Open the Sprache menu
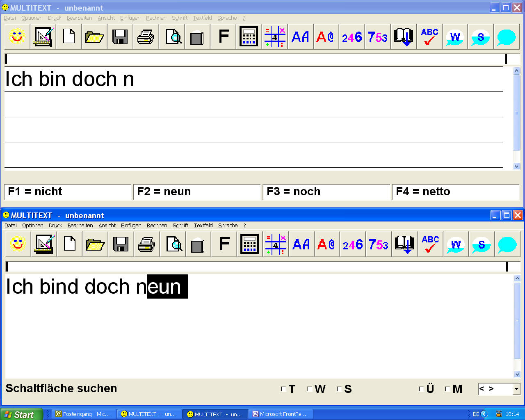The height and width of the screenshot is (420, 525). 228,225
